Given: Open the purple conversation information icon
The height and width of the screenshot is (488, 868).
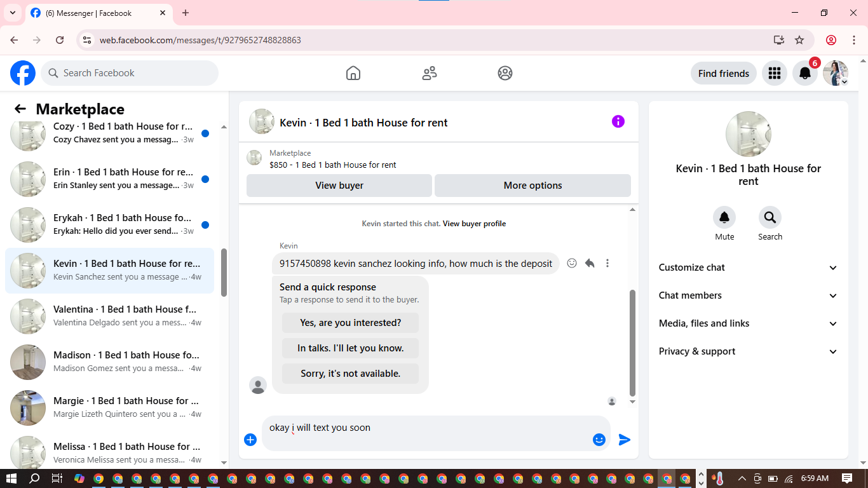Looking at the screenshot, I should [x=618, y=121].
